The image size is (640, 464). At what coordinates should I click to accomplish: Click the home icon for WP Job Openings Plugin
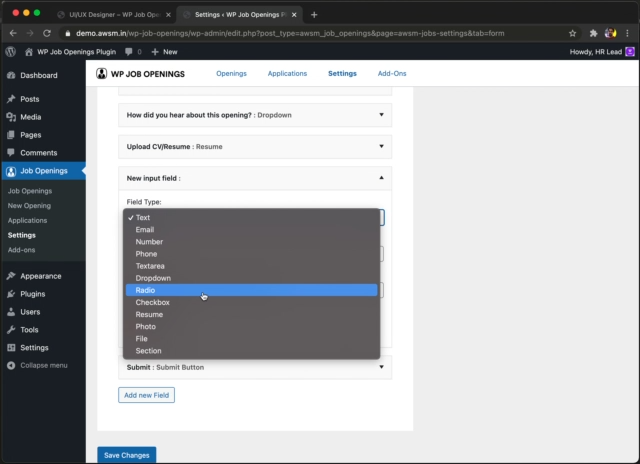click(x=29, y=52)
